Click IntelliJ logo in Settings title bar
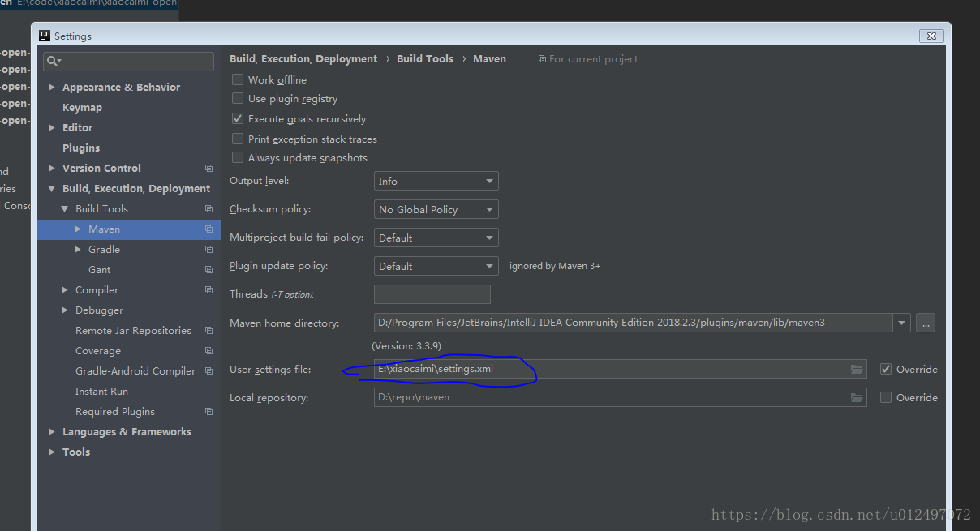 coord(45,36)
